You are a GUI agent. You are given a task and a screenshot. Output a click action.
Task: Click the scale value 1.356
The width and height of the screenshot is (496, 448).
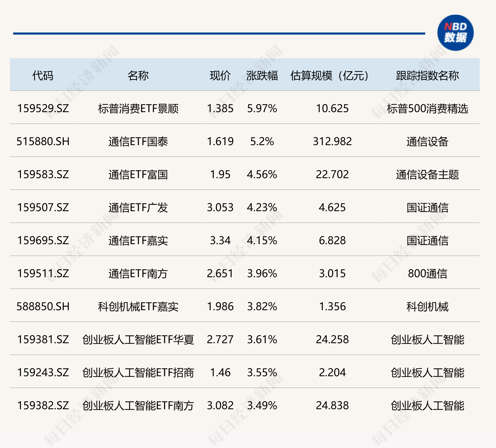click(332, 307)
